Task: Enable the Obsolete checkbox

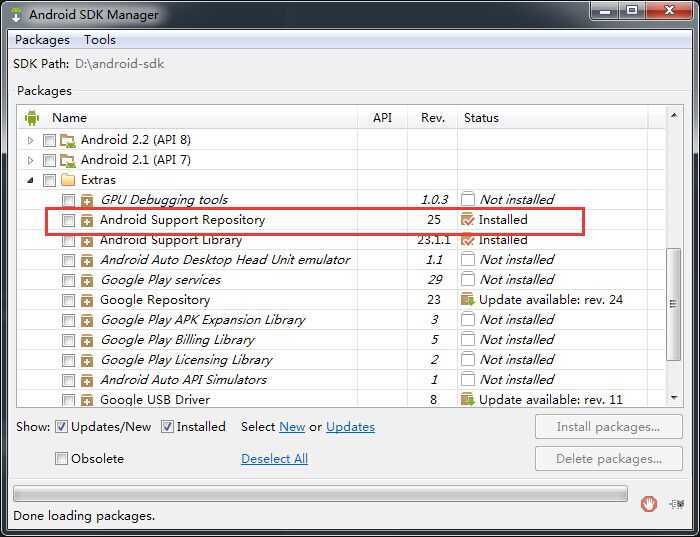Action: (x=61, y=458)
